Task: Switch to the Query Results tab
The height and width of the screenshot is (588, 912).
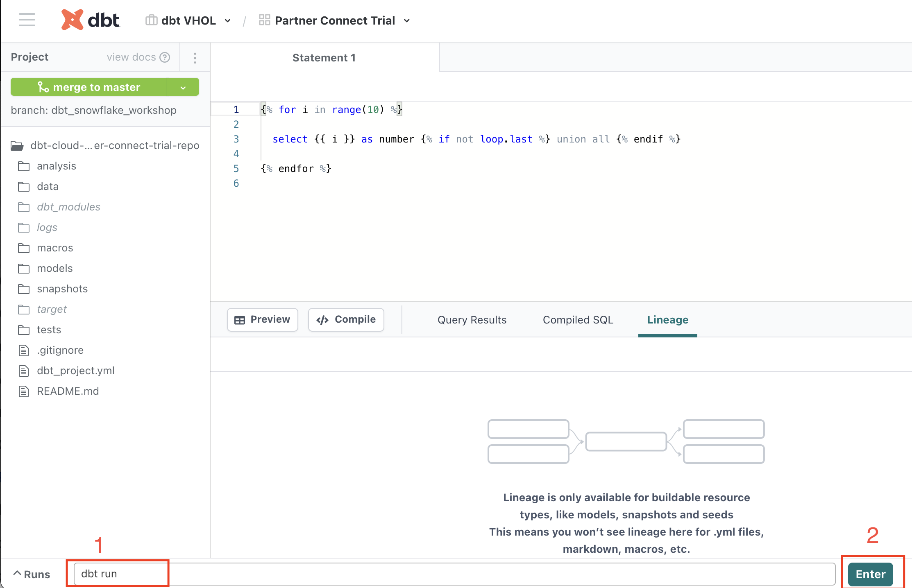Action: (472, 320)
